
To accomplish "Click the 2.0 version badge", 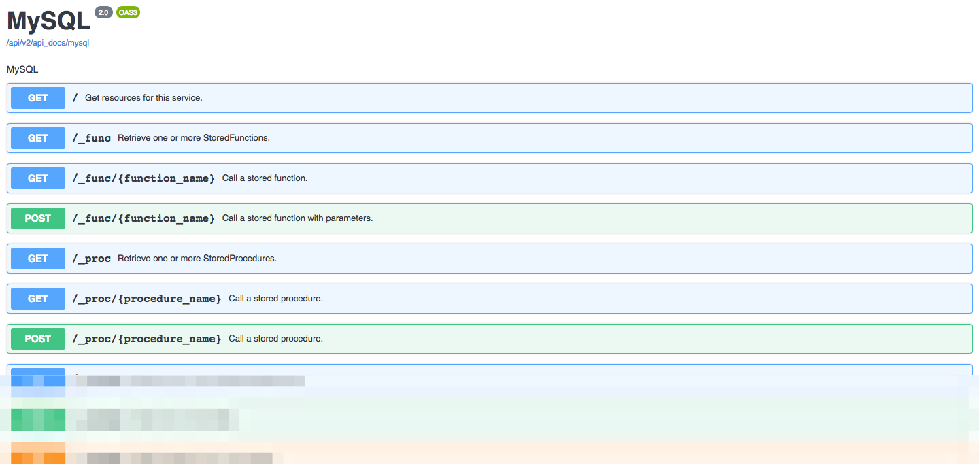I will [x=103, y=12].
